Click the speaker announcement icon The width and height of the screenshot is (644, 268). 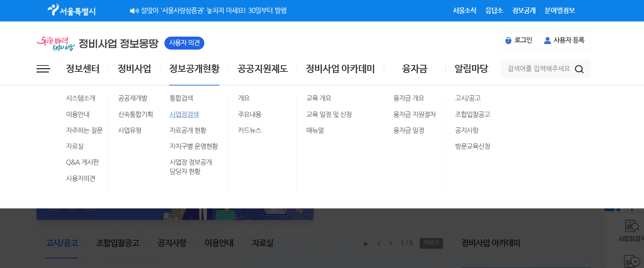(x=134, y=11)
